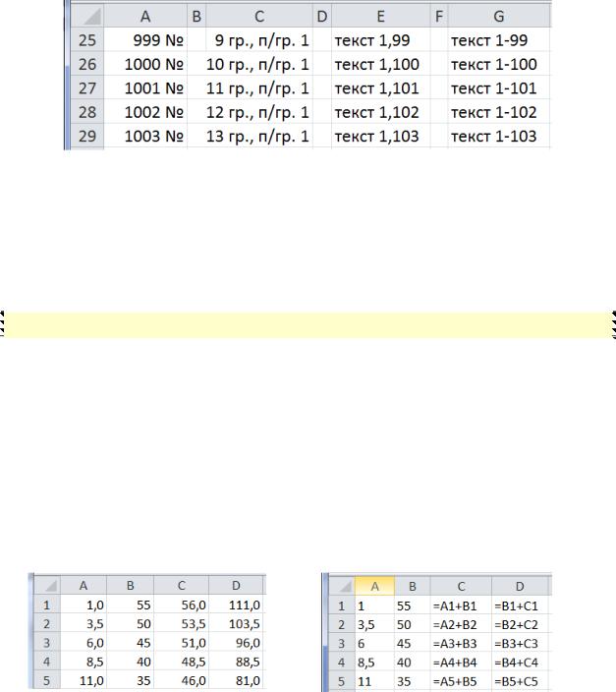Select column E header
616x692 pixels.
pos(381,17)
